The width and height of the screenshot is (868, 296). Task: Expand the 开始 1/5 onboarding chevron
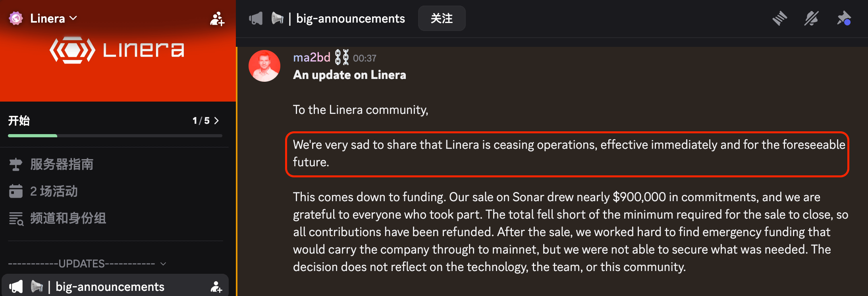216,121
